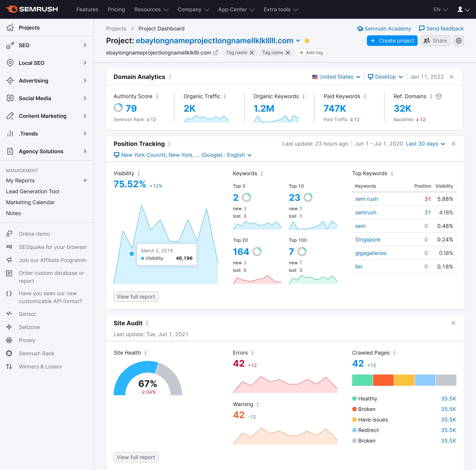Close the Position Tracking widget
Viewport: 476px width, 470px height.
(453, 144)
